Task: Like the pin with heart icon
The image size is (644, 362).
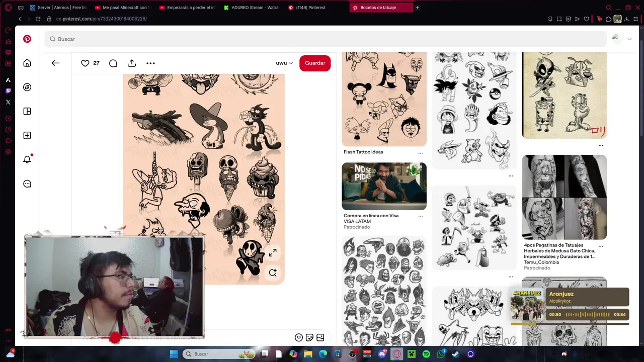Action: coord(85,63)
